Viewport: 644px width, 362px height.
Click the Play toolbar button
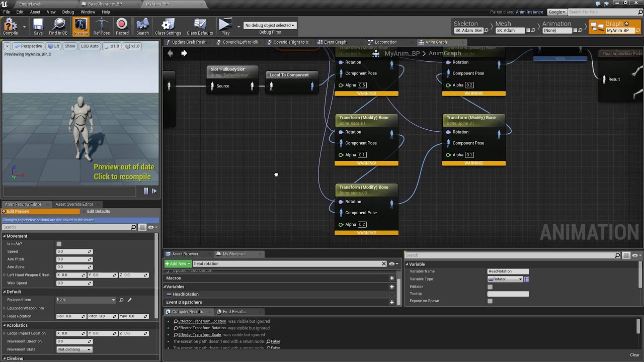(225, 26)
